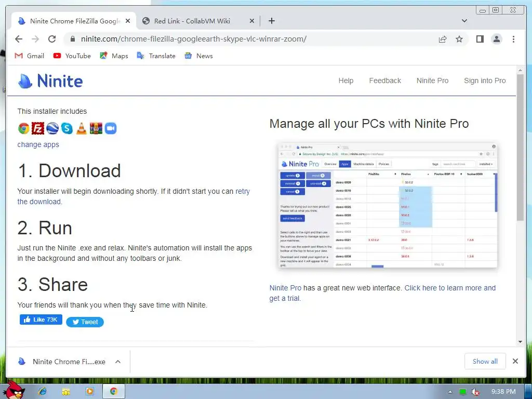The height and width of the screenshot is (399, 532).
Task: Show hidden system tray icons
Action: tap(450, 392)
